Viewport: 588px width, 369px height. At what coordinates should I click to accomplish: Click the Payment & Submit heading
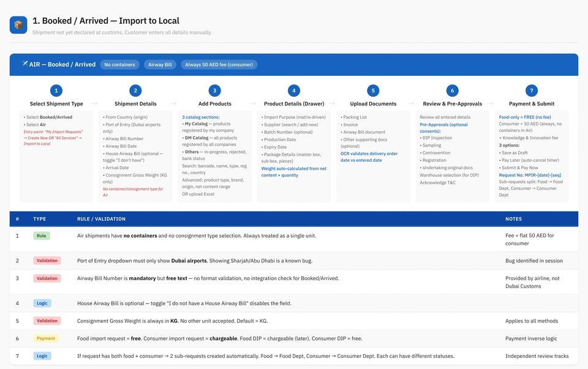(x=532, y=104)
